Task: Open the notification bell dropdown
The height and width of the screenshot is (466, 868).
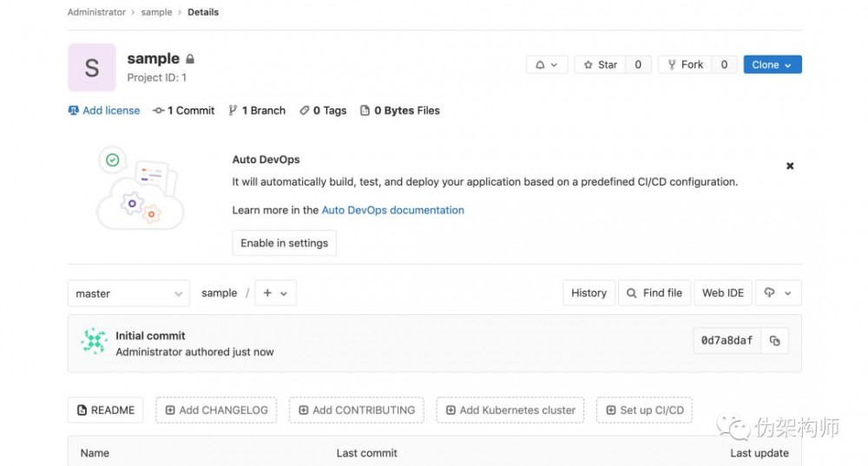Action: coord(547,65)
